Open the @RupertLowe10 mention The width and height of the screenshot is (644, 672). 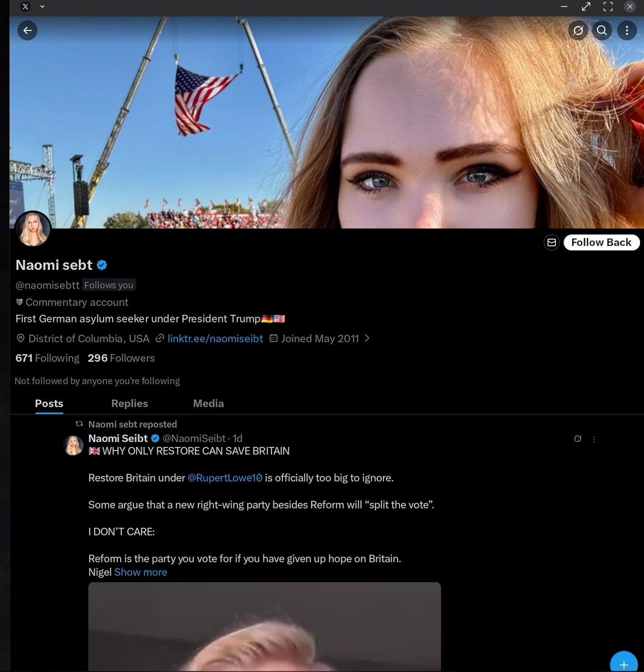pos(225,478)
